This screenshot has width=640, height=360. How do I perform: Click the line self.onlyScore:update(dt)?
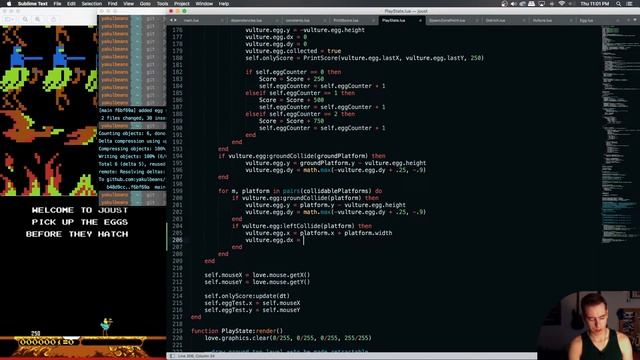[247, 296]
